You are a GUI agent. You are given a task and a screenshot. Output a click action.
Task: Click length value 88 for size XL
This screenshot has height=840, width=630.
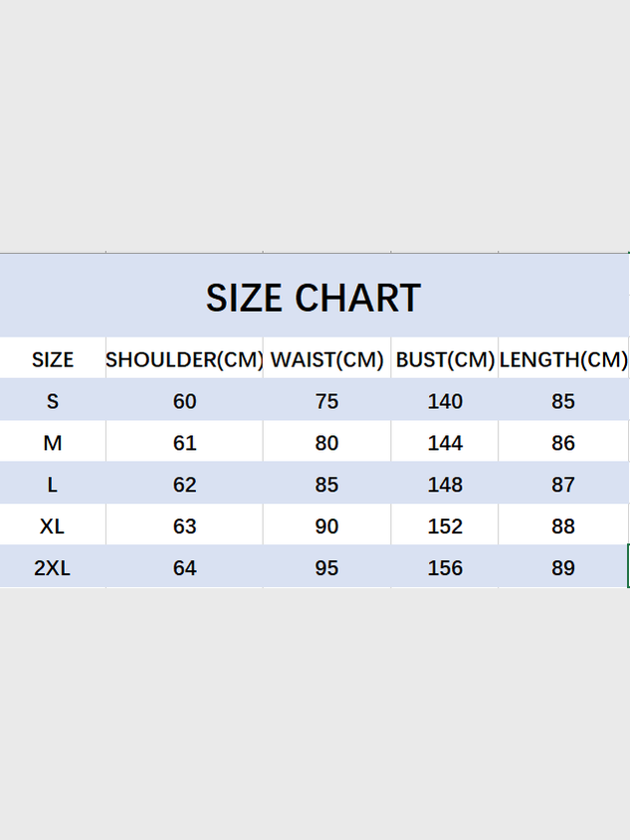point(563,526)
